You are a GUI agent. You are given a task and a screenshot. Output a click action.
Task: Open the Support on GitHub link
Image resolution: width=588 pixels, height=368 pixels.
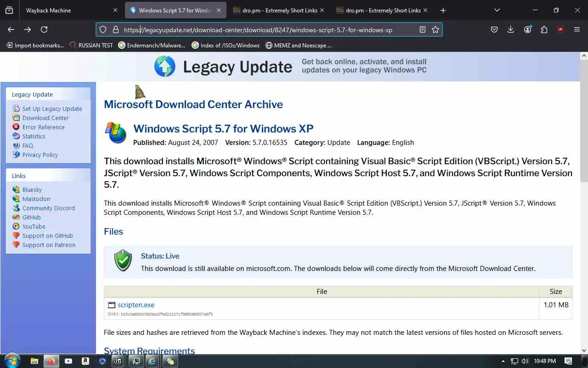[48, 236]
